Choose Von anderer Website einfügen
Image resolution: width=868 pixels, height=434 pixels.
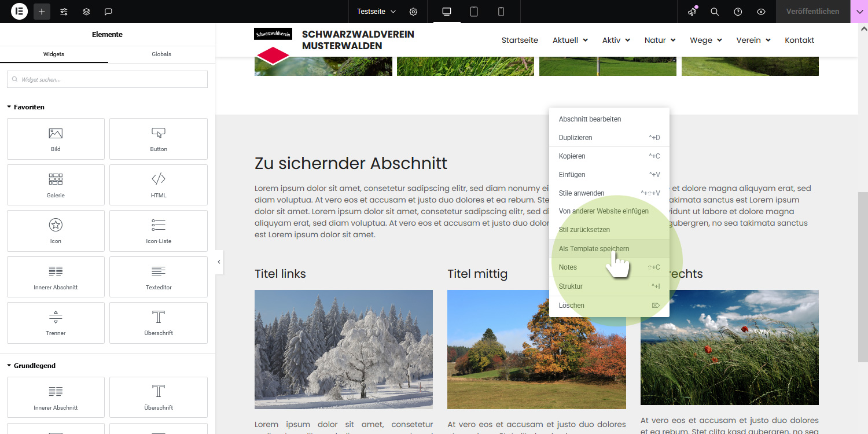tap(609, 211)
